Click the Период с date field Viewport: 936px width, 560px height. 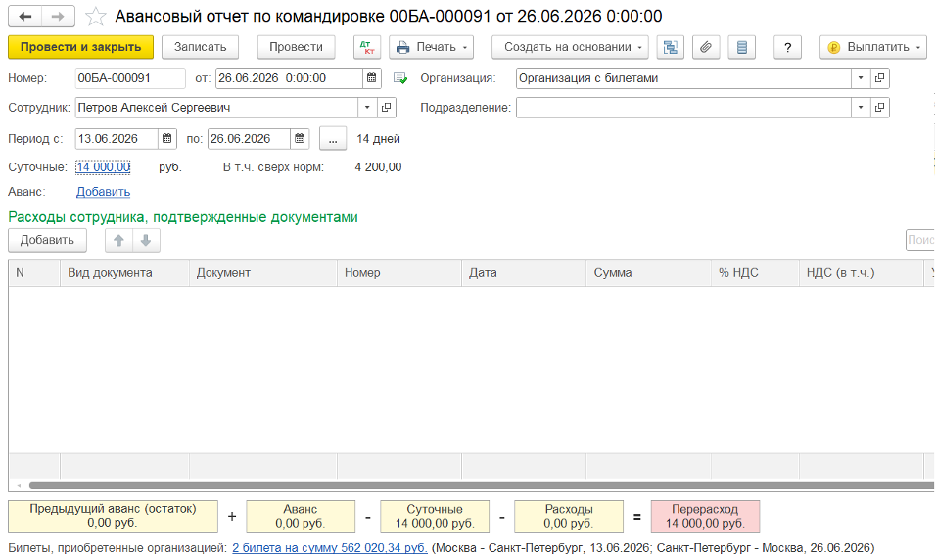(117, 138)
